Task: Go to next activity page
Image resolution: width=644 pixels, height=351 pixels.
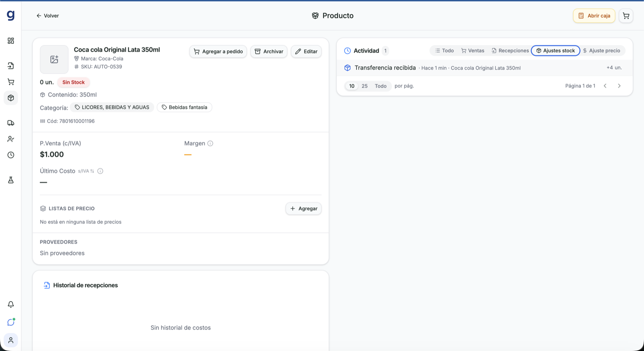Action: pyautogui.click(x=619, y=86)
